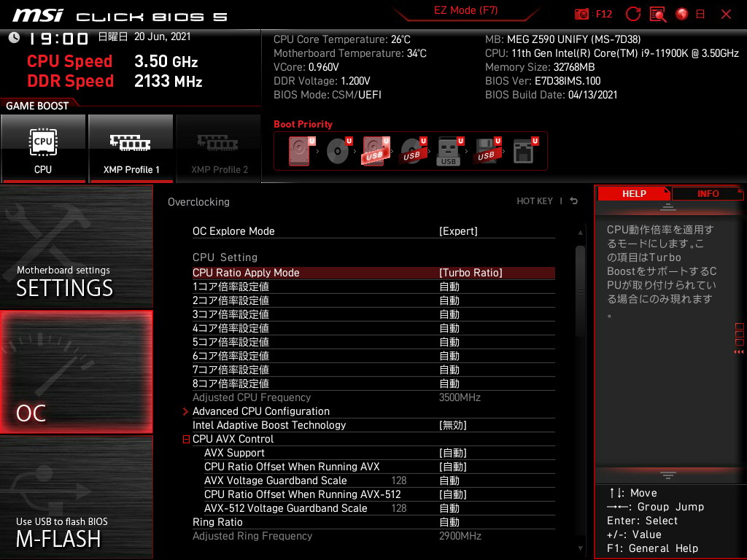The width and height of the screenshot is (747, 560).
Task: Select the Ring Ratio value field
Action: (449, 522)
